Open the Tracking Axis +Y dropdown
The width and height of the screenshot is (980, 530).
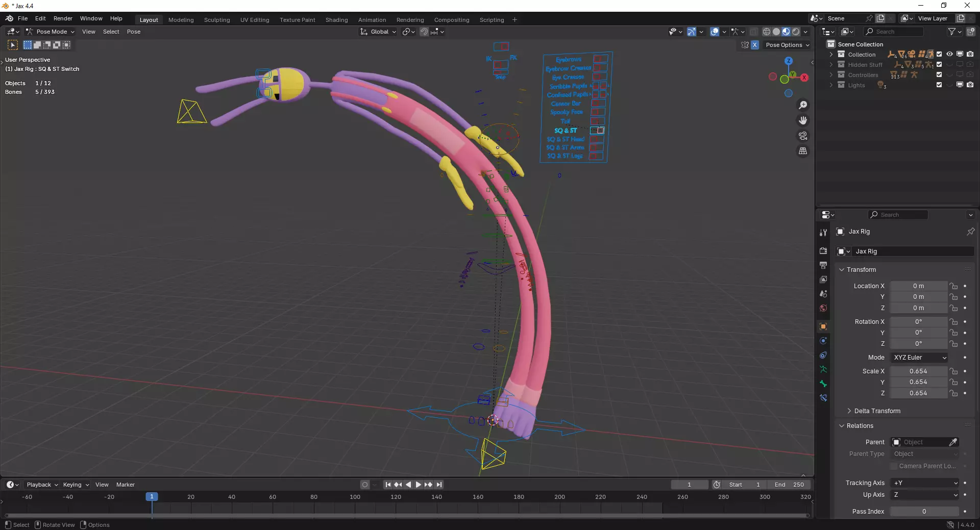click(x=925, y=483)
